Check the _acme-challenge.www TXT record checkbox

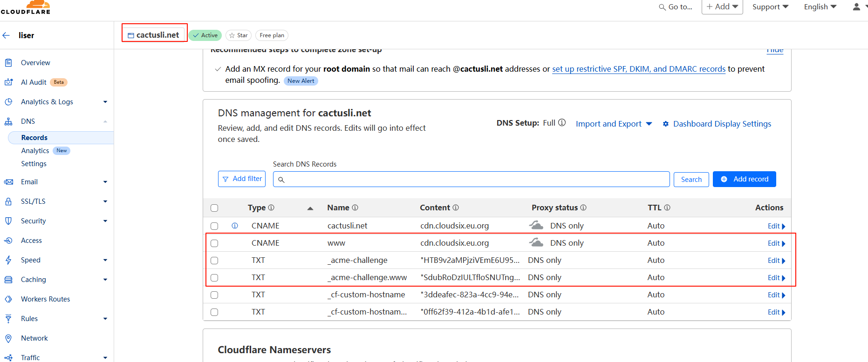pos(214,278)
